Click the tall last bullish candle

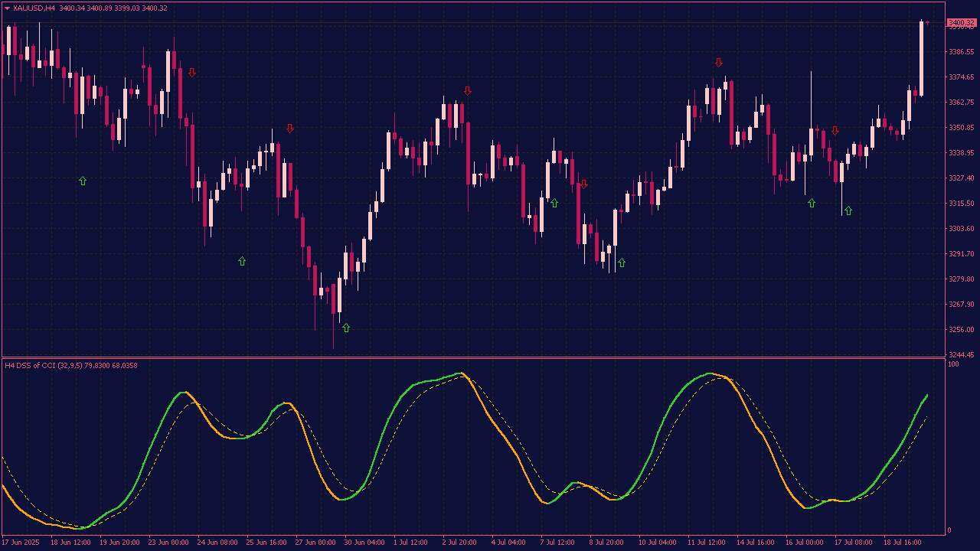(x=921, y=58)
